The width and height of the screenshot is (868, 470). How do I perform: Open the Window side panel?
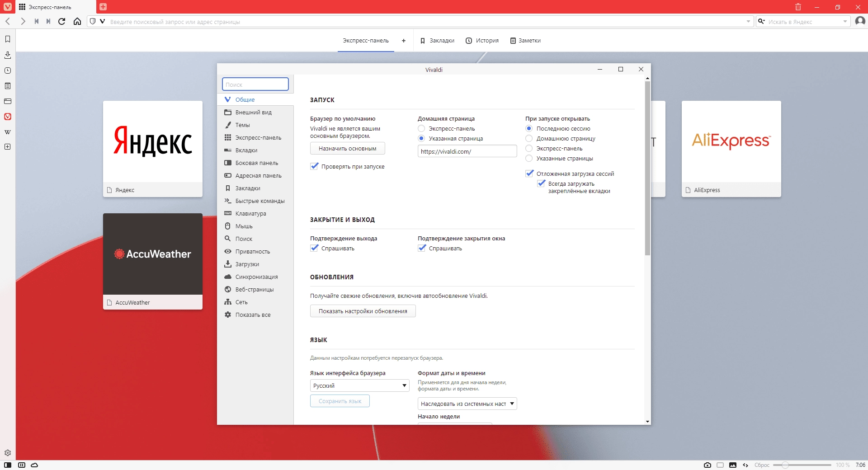click(x=8, y=101)
